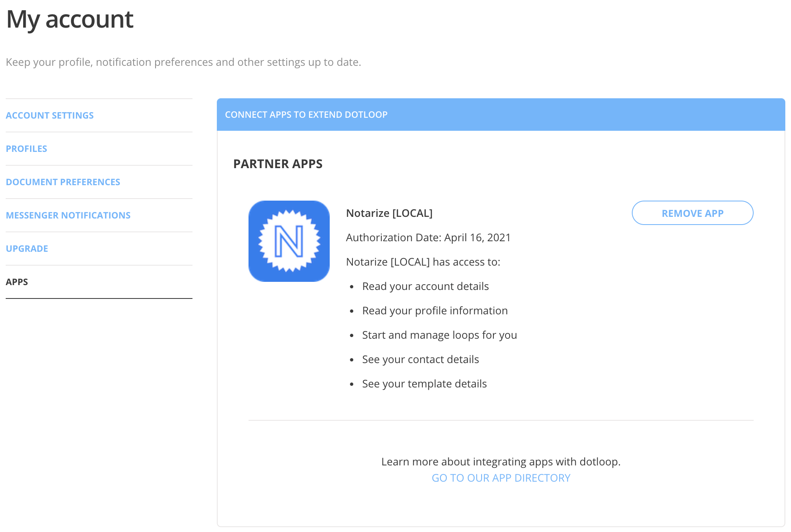Click 'Start and manage loops for you'
791x532 pixels.
(439, 335)
